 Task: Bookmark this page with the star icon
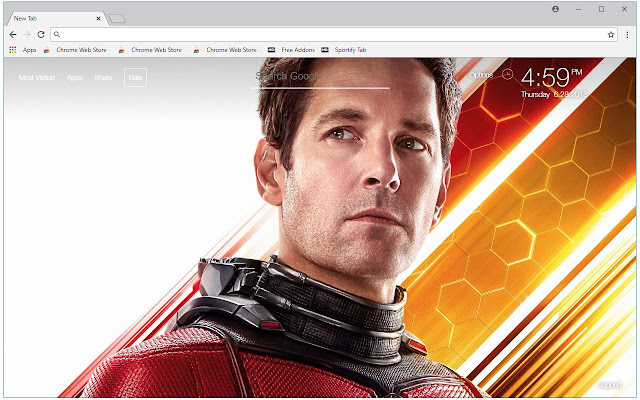point(611,35)
